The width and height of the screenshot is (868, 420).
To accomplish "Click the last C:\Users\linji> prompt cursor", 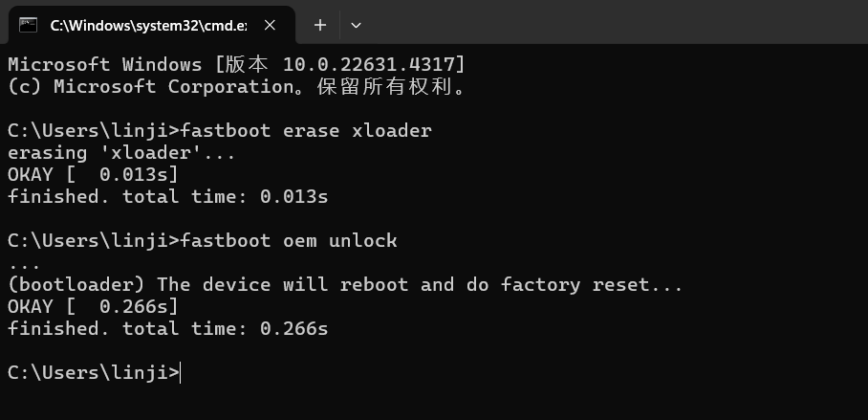I will [x=181, y=373].
